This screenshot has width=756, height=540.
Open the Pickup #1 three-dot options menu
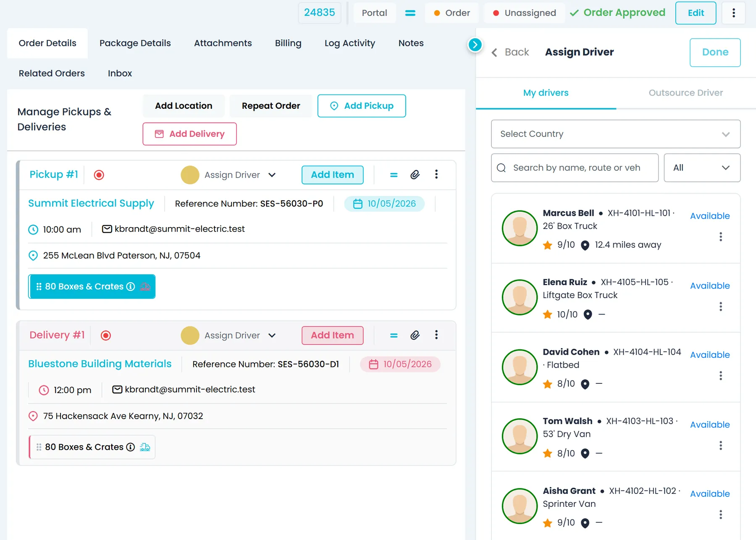pyautogui.click(x=436, y=174)
